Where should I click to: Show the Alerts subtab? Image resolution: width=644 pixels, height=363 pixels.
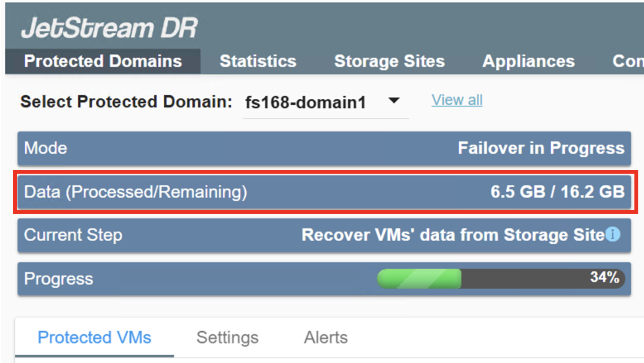tap(326, 338)
